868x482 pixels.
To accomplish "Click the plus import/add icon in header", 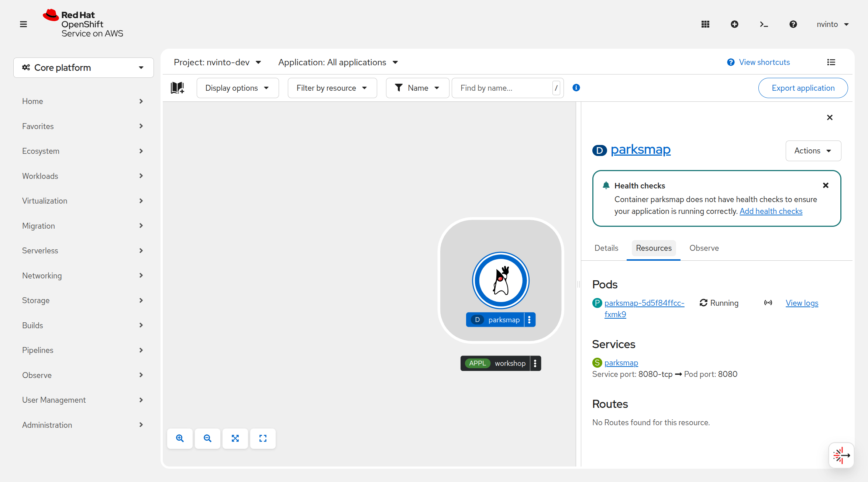I will (734, 24).
